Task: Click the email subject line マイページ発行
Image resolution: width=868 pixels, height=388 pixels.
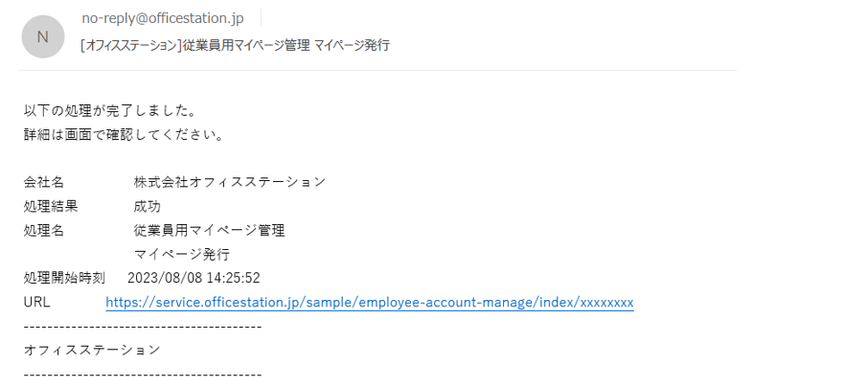Action: (235, 45)
